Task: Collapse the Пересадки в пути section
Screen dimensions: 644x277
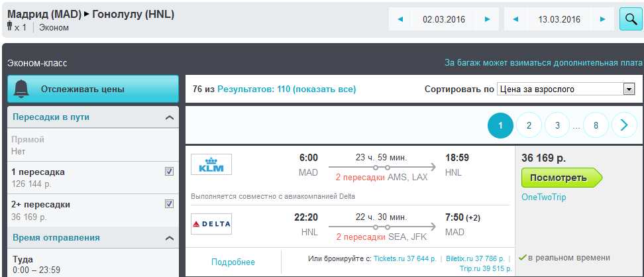Action: tap(169, 117)
